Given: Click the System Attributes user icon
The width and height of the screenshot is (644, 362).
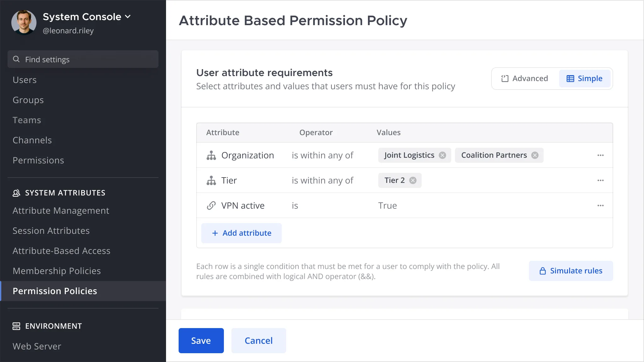Looking at the screenshot, I should [16, 193].
